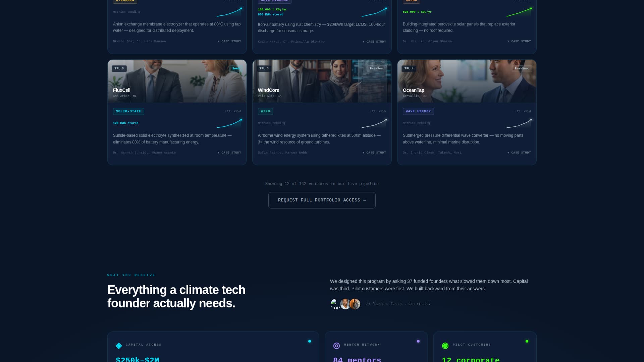Open the FluxCell card photo
This screenshot has height=362, width=644.
(x=177, y=81)
